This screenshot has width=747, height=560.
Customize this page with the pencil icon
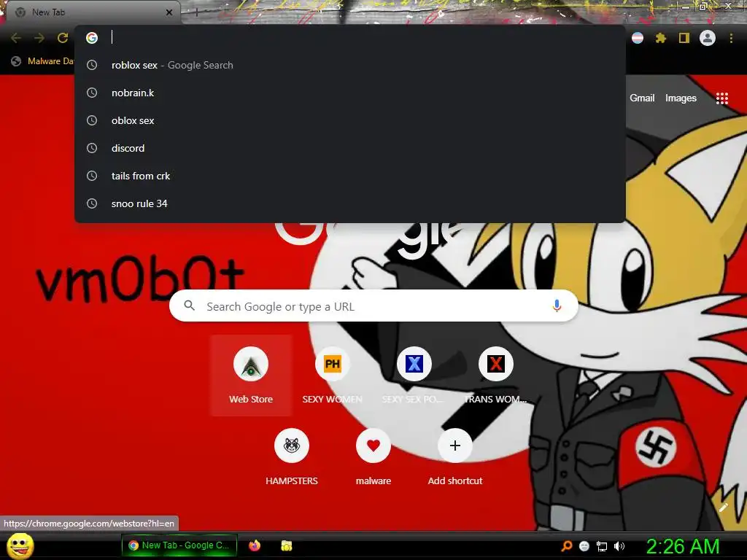[723, 507]
